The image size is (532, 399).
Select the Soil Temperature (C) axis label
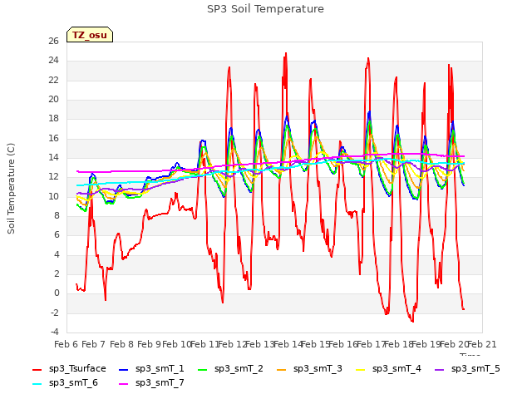11,189
